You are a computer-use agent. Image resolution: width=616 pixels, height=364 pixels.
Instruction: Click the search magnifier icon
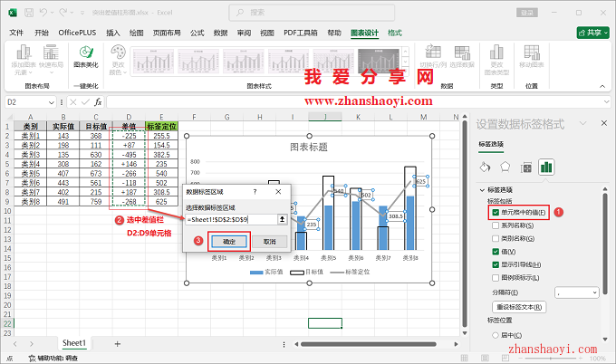[240, 13]
